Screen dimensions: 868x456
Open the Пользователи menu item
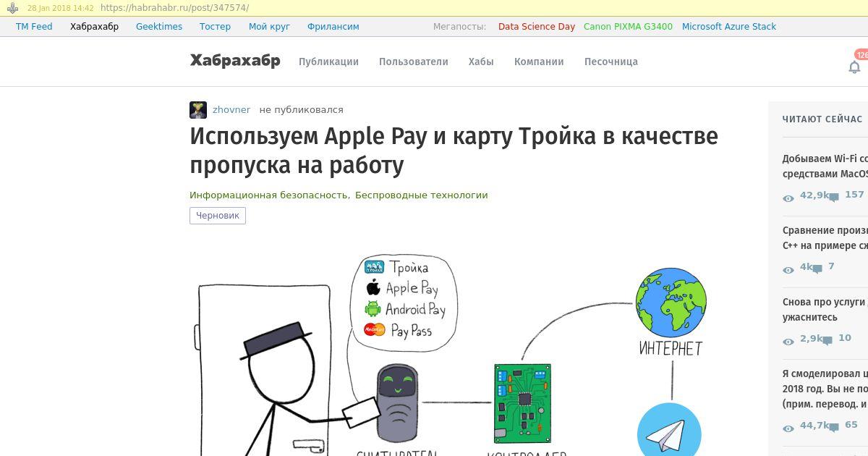tap(414, 62)
